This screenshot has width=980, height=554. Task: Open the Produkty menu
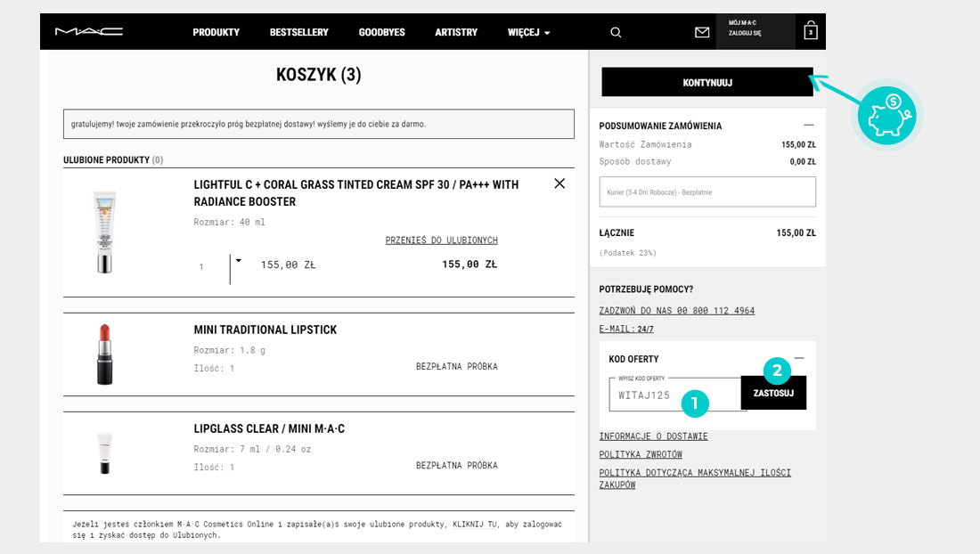pos(216,32)
